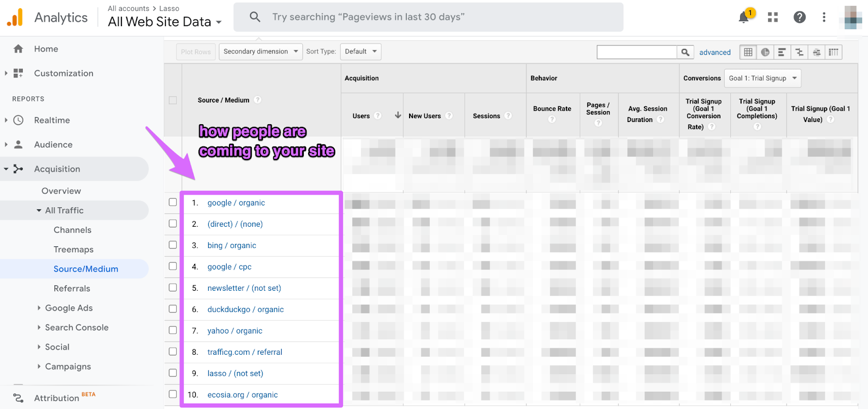The image size is (868, 409).
Task: Check the newsletter / (not set) row
Action: tap(173, 287)
